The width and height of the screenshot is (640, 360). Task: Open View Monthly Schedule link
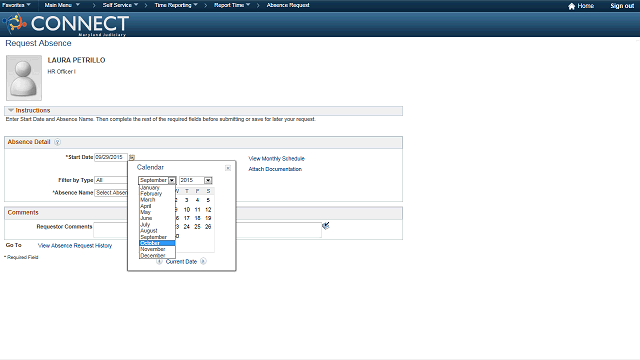pos(277,158)
